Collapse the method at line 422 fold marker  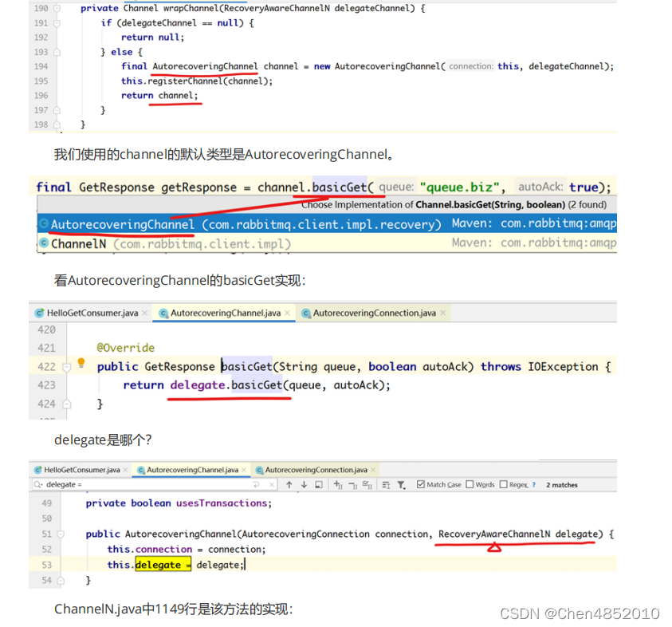tap(66, 367)
